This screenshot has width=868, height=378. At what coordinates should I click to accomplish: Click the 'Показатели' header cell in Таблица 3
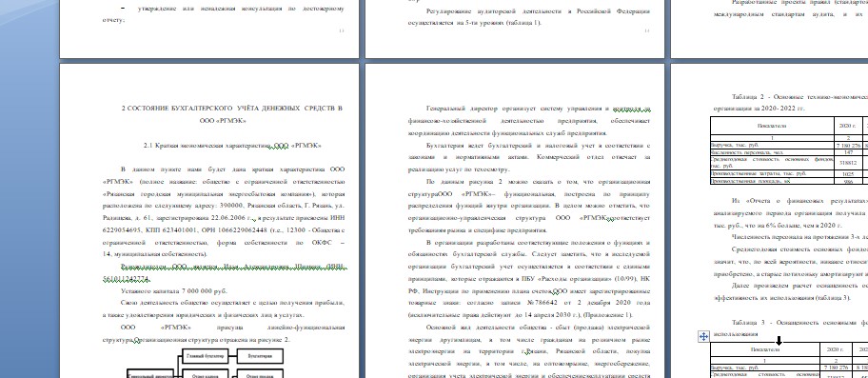coord(764,349)
